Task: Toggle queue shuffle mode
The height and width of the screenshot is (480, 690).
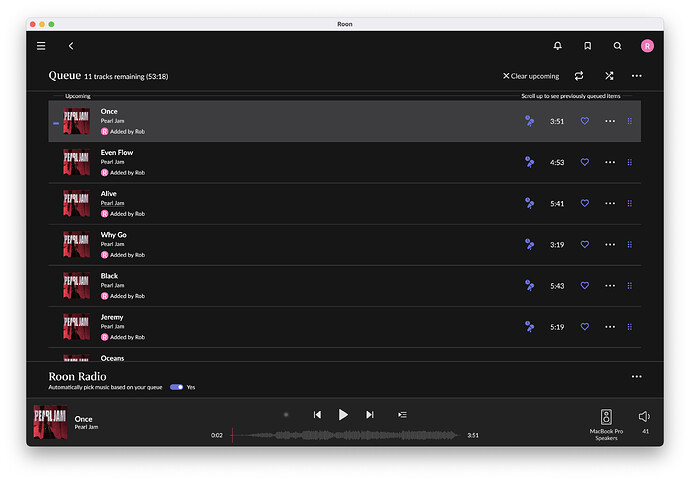Action: coord(609,76)
